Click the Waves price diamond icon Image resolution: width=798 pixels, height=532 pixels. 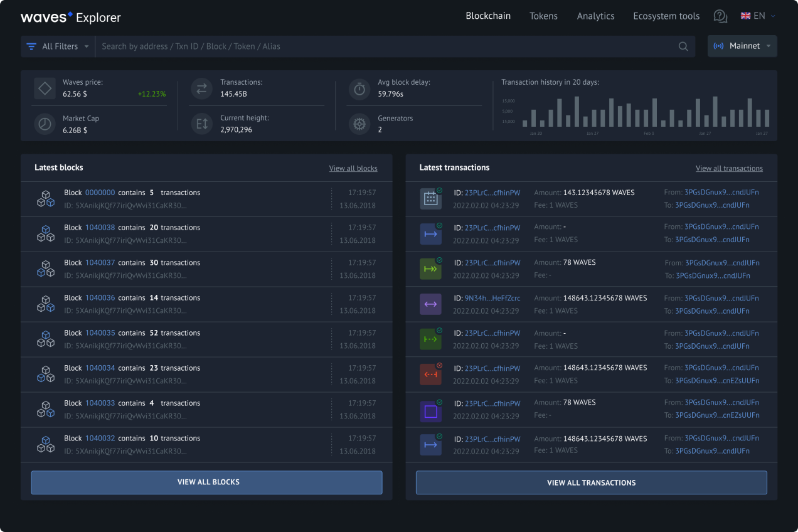(x=45, y=88)
